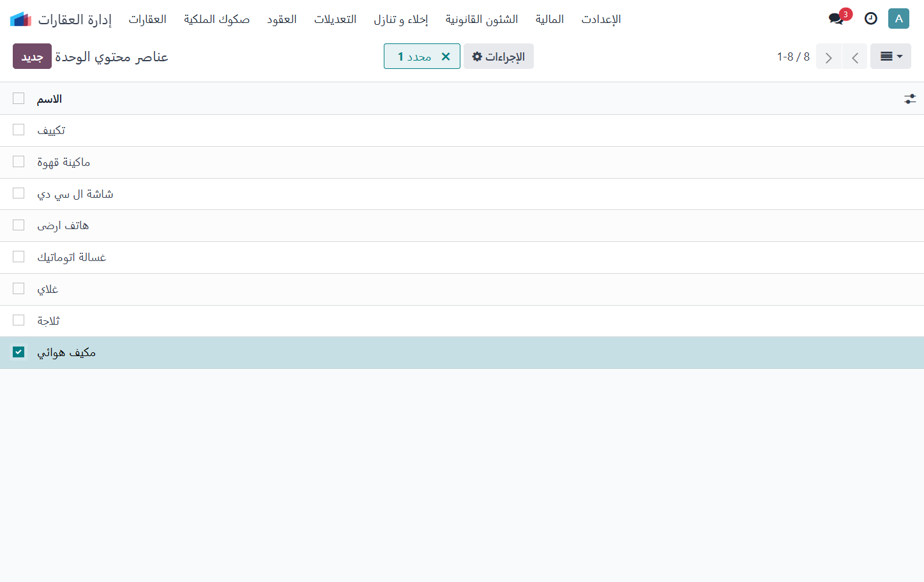
Task: Click the 1-8 / 8 pager counter
Action: tap(793, 57)
